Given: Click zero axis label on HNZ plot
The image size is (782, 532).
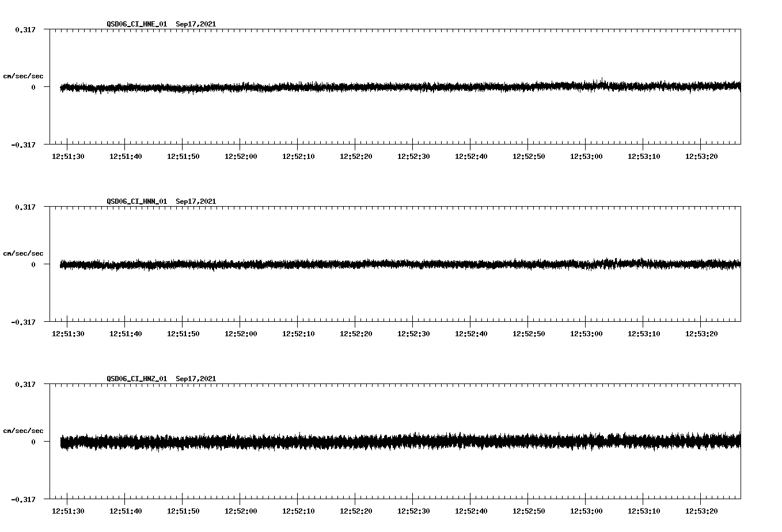Looking at the screenshot, I should pyautogui.click(x=33, y=442).
